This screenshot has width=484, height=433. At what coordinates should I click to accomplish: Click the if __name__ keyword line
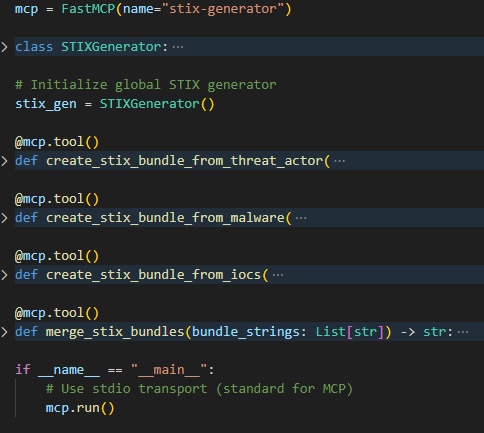(115, 370)
